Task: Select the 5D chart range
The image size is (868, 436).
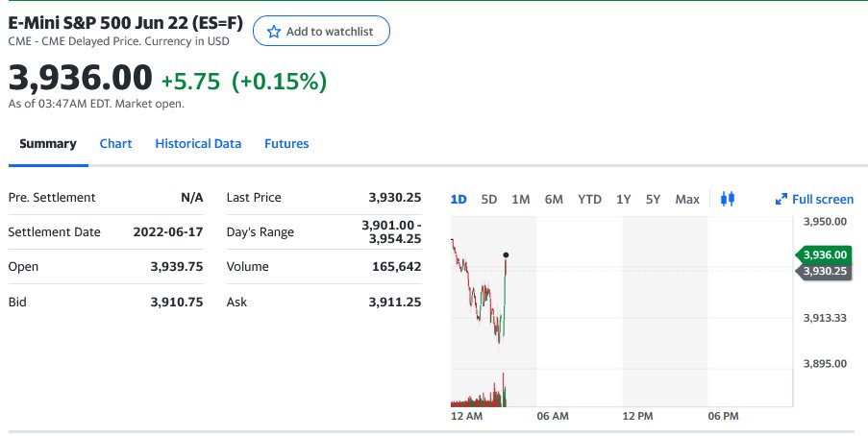Action: point(489,199)
